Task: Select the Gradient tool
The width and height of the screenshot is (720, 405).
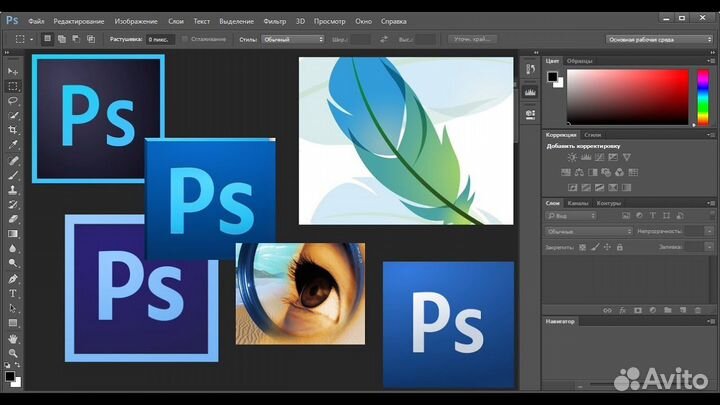Action: point(13,234)
